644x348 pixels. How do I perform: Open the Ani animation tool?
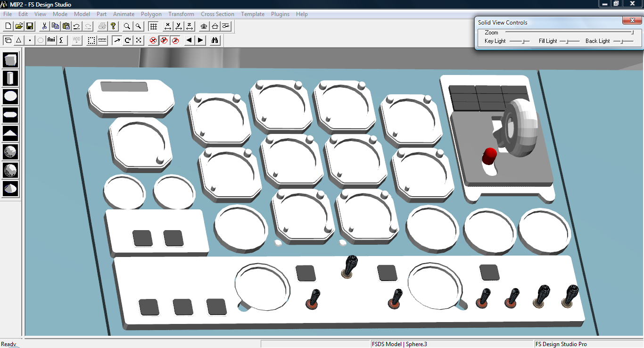tap(51, 40)
